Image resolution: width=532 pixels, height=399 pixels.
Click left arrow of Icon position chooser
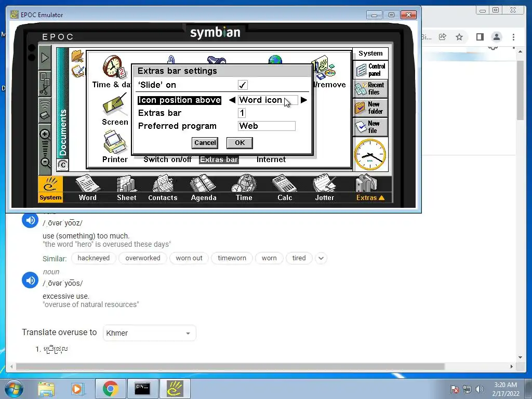[x=232, y=100]
